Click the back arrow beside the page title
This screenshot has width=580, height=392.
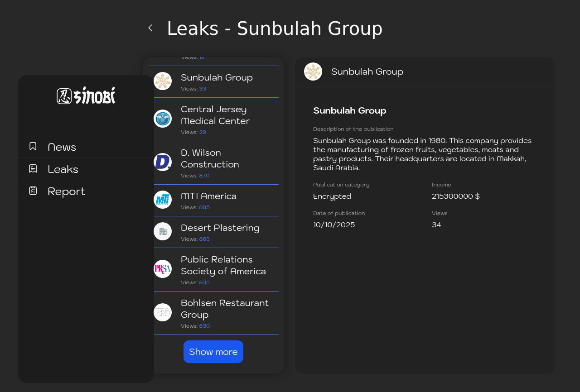click(x=150, y=28)
